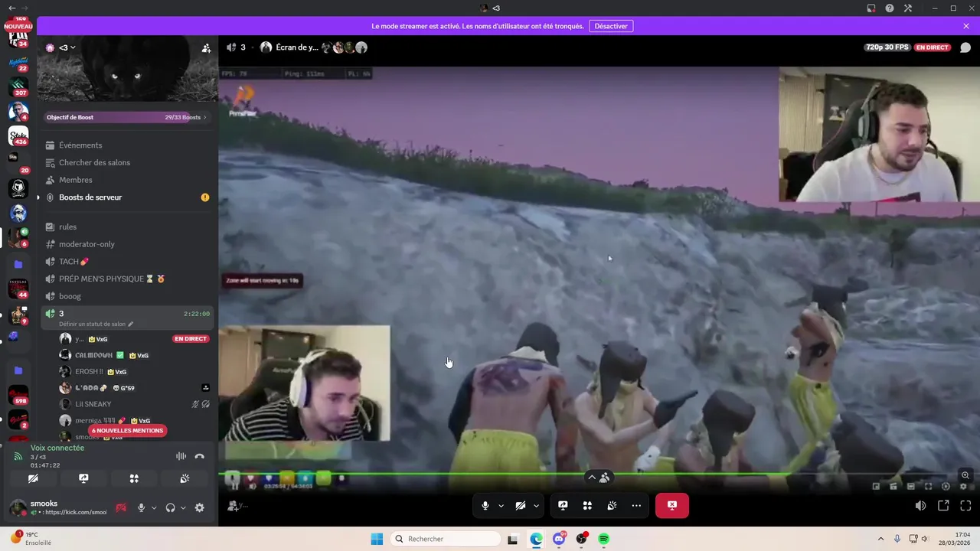Toggle the red crossed game controller icon
Image resolution: width=980 pixels, height=551 pixels.
click(121, 507)
